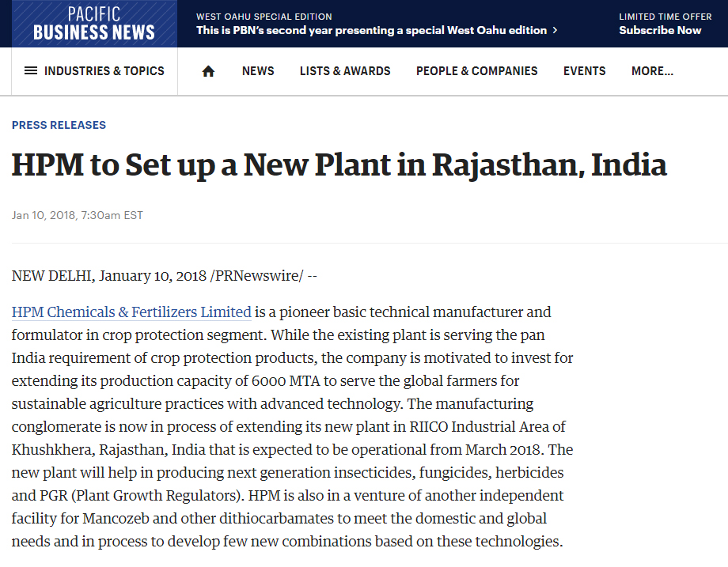Click the article body paragraph text
728x567 pixels.
(293, 426)
